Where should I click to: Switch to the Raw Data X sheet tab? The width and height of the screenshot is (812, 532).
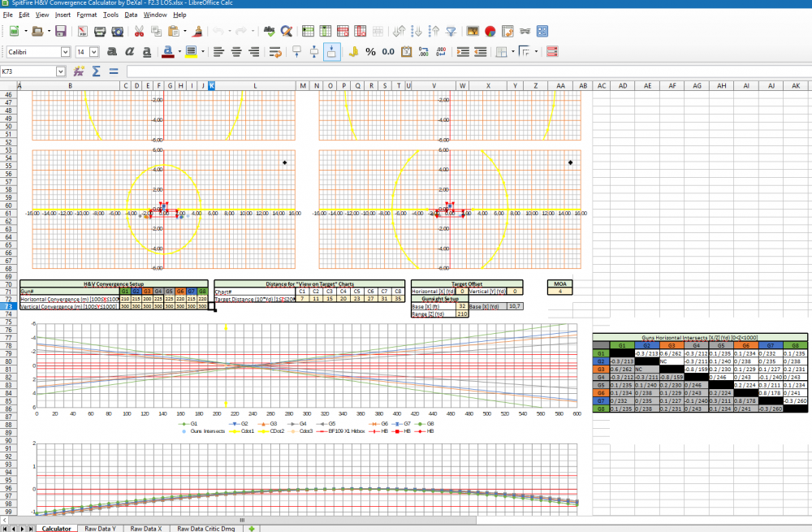(x=148, y=528)
